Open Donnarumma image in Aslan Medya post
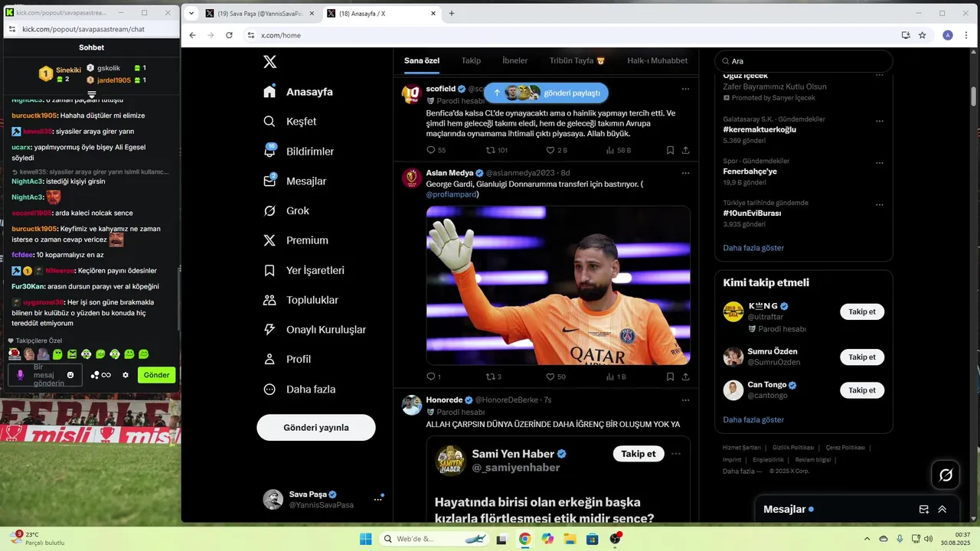 (558, 285)
